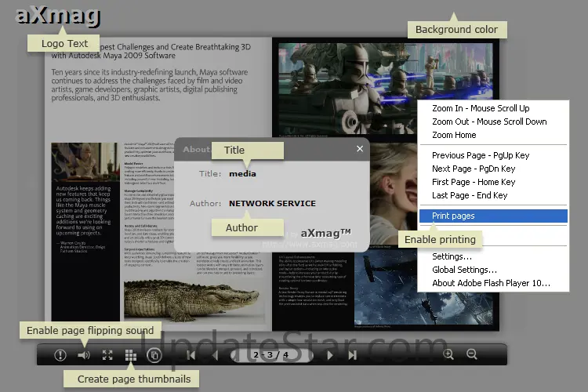
Task: Jump to last page using the skip-forward icon
Action: (353, 355)
